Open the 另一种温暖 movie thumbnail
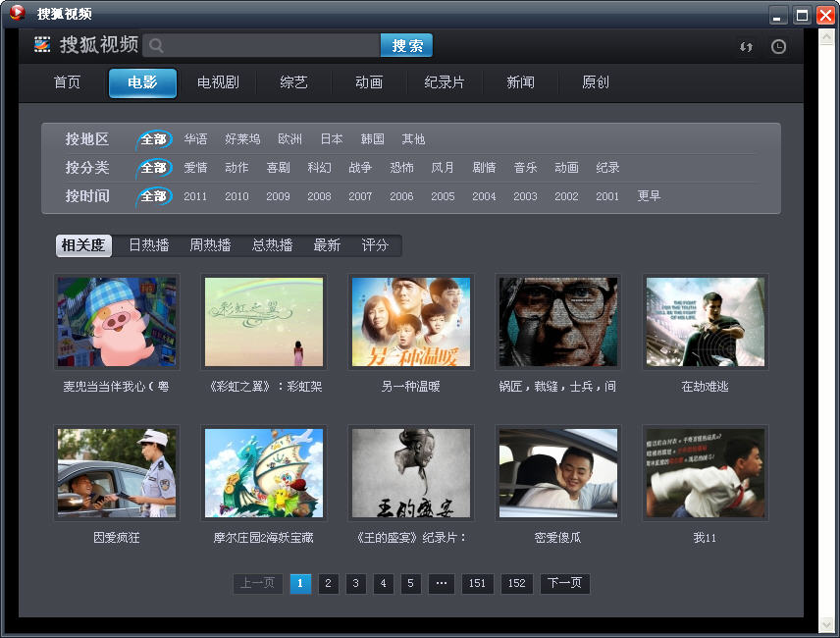The image size is (840, 638). point(411,322)
